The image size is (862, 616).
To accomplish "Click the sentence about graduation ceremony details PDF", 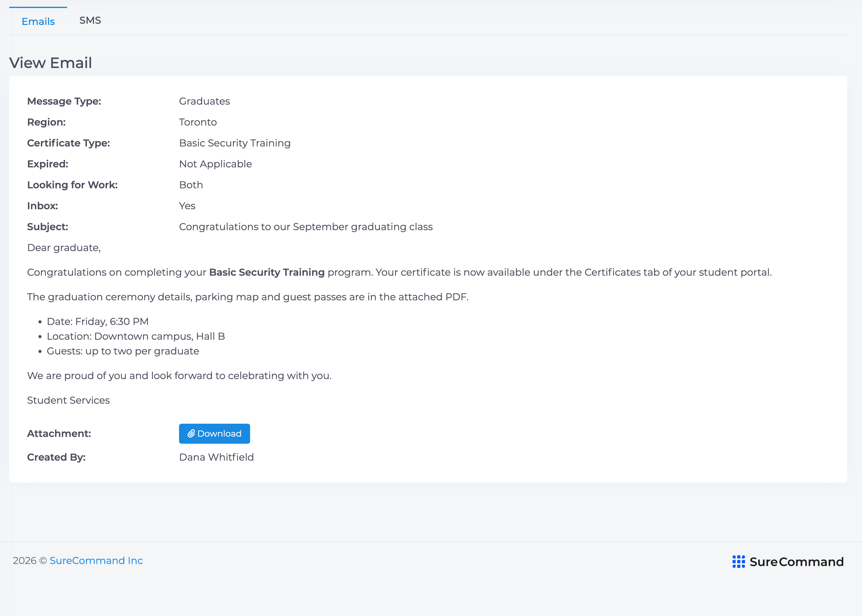I will click(x=248, y=297).
